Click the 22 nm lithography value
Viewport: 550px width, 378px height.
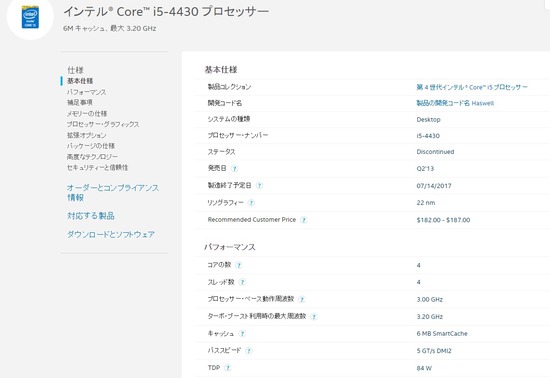point(426,203)
